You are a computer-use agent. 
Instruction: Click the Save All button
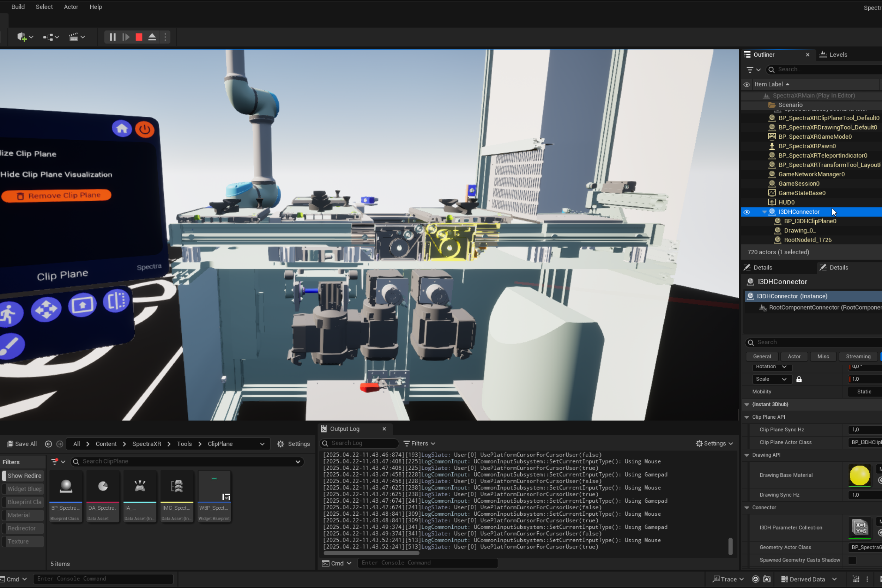click(22, 444)
